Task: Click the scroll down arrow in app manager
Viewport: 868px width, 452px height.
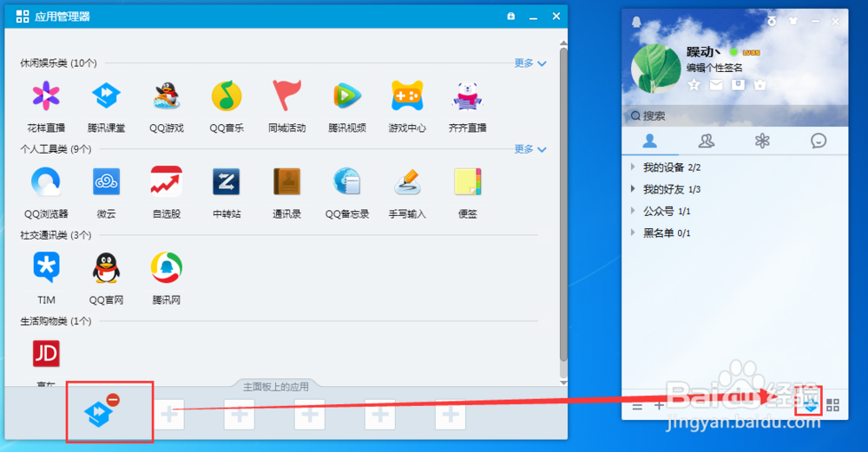Action: pyautogui.click(x=563, y=383)
